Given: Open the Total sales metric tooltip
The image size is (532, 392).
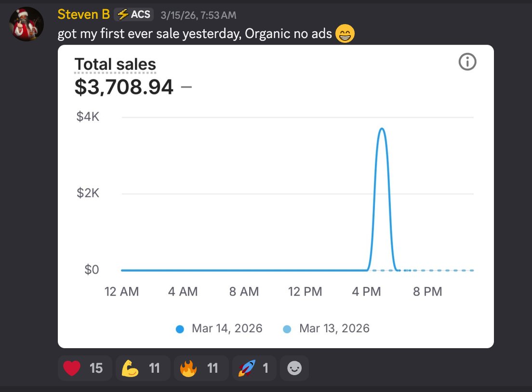Looking at the screenshot, I should [115, 64].
